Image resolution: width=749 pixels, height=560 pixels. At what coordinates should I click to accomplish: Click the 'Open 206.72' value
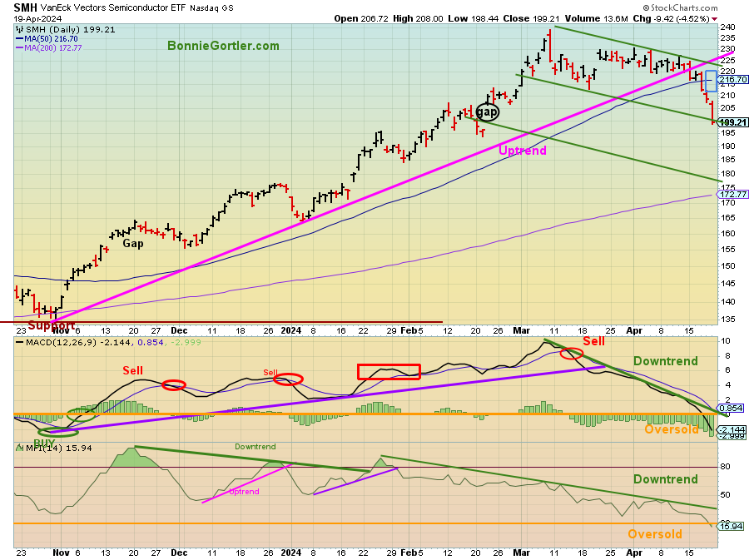pyautogui.click(x=362, y=18)
